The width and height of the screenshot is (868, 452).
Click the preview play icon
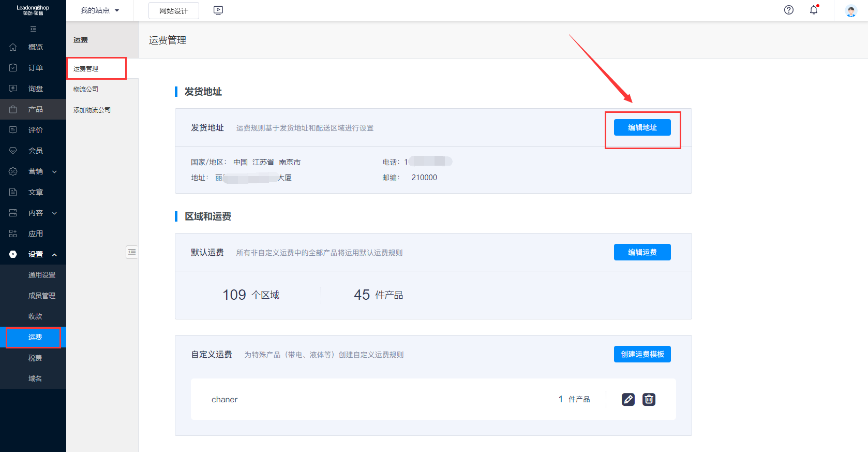point(218,10)
